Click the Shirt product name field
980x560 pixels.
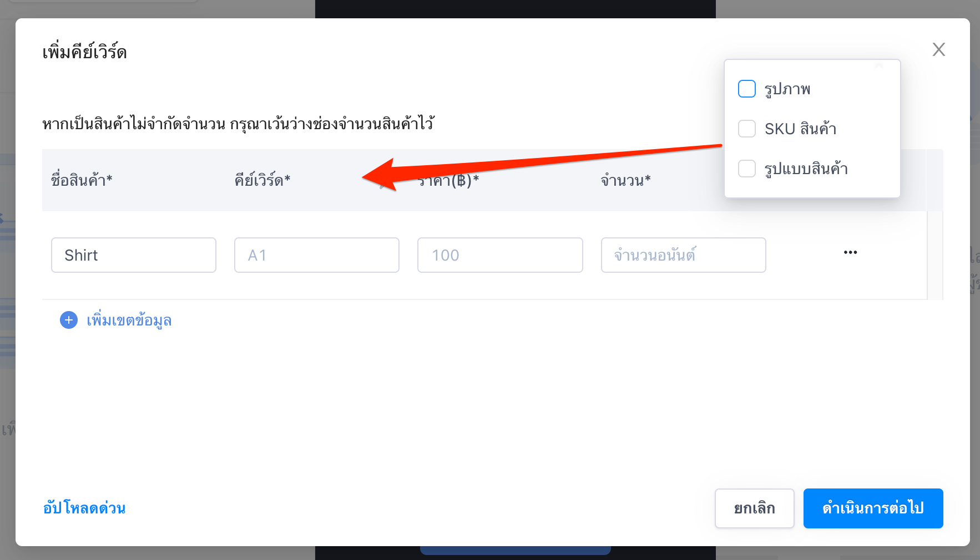click(134, 255)
